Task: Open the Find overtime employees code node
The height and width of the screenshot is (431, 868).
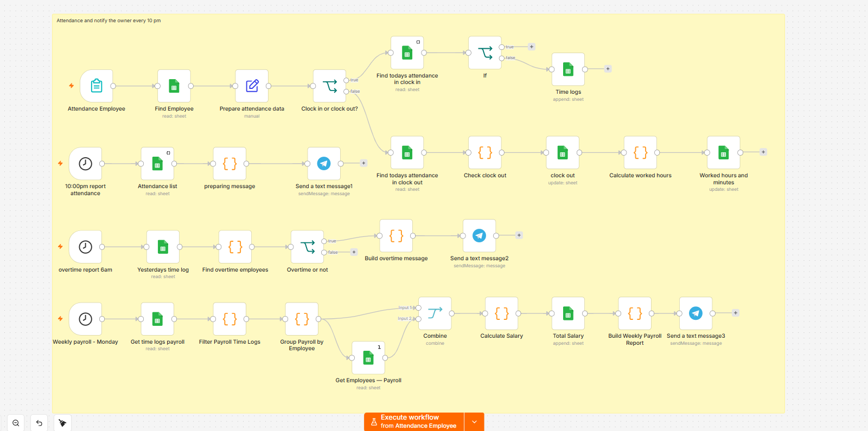Action: click(x=235, y=247)
